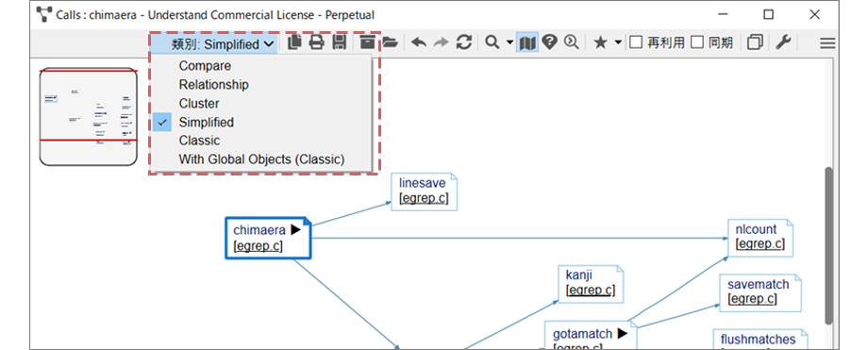
Task: Refresh the graph with sync icon
Action: click(464, 42)
